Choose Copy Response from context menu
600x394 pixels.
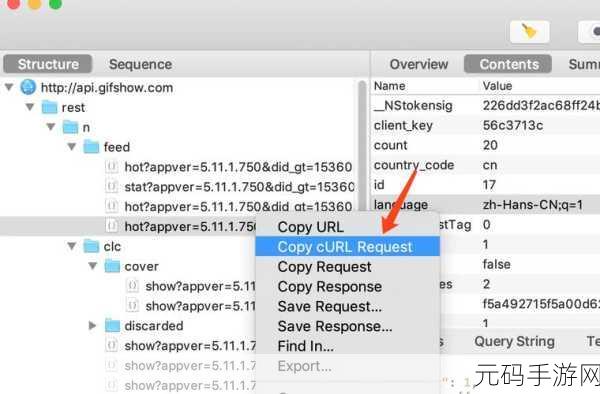coord(347,287)
